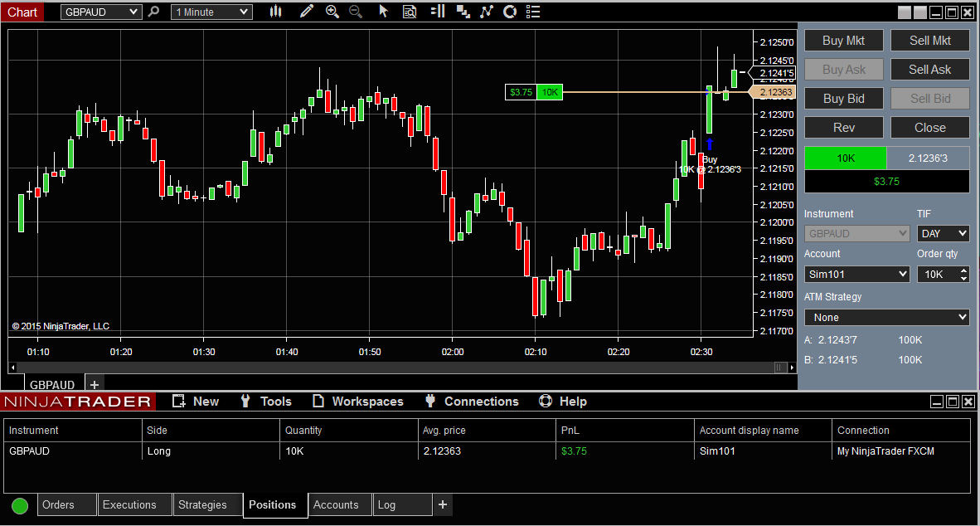Open the strategies line-node icon
Screen dimensions: 980x526
pyautogui.click(x=486, y=12)
